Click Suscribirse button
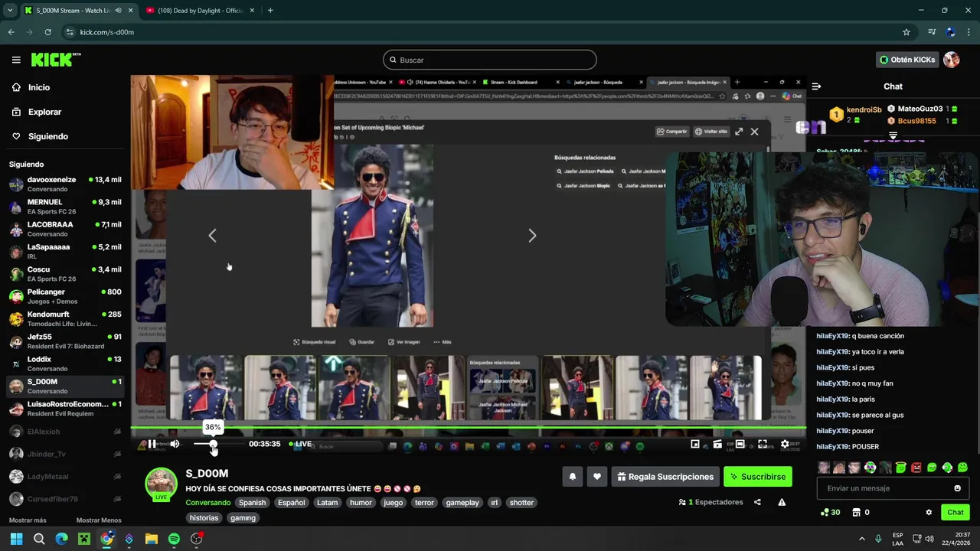 click(758, 477)
